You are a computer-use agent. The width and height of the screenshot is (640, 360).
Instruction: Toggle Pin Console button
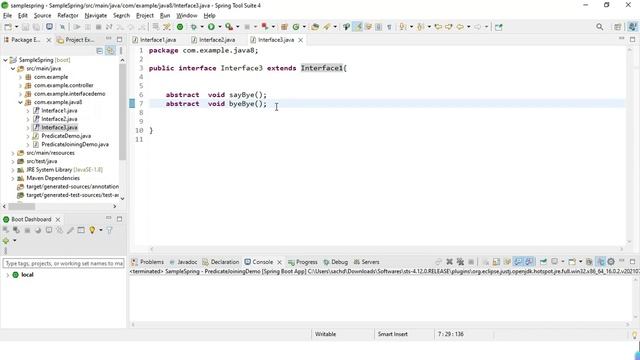click(543, 262)
